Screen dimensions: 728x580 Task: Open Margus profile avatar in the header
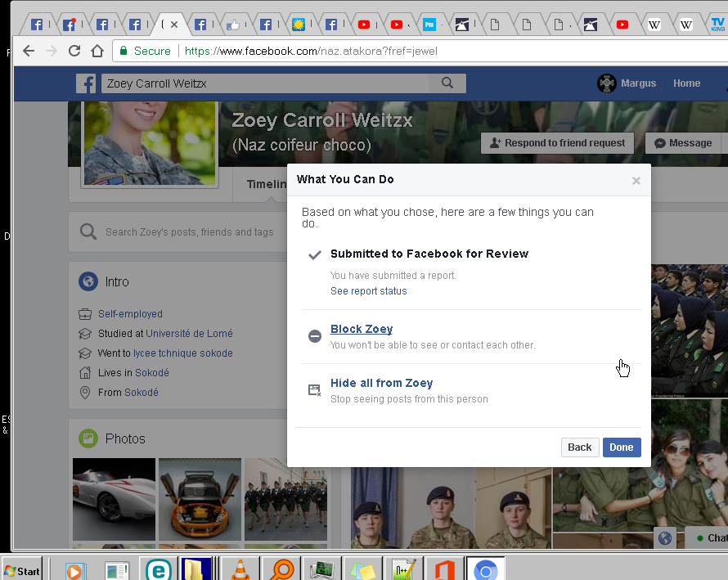tap(606, 83)
